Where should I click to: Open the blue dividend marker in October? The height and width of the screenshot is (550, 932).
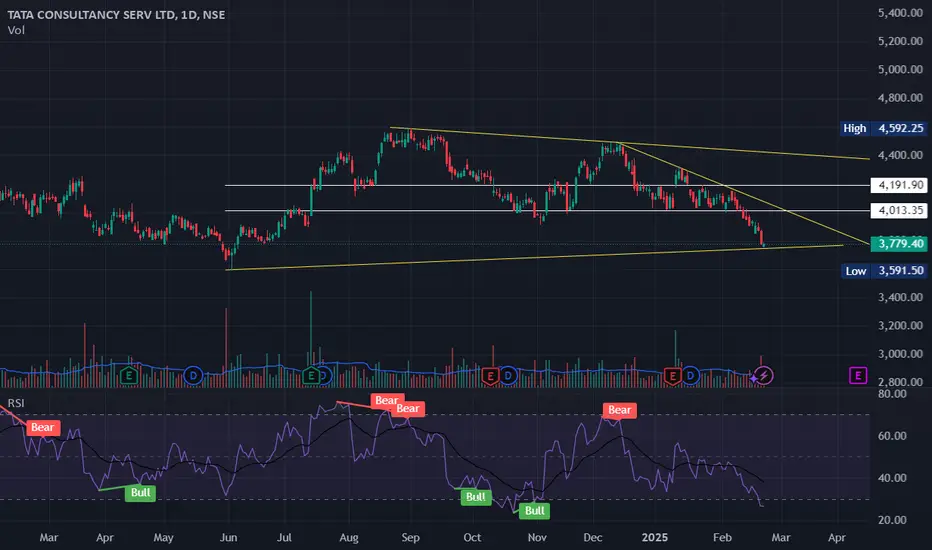(508, 376)
